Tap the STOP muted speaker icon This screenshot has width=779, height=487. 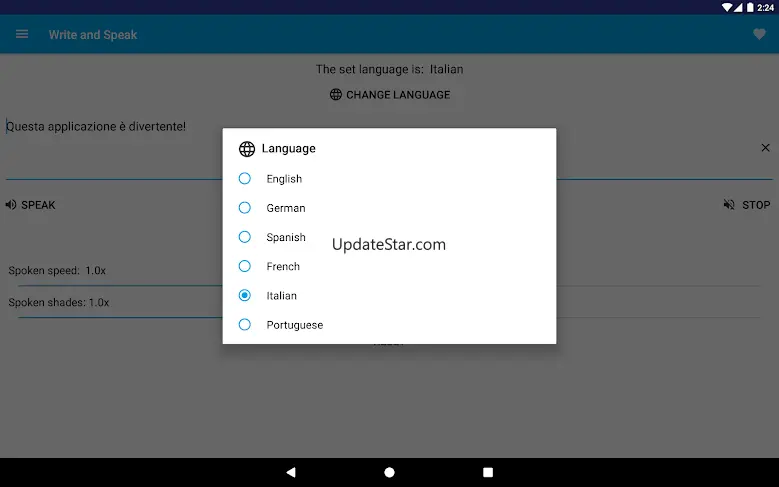point(729,205)
